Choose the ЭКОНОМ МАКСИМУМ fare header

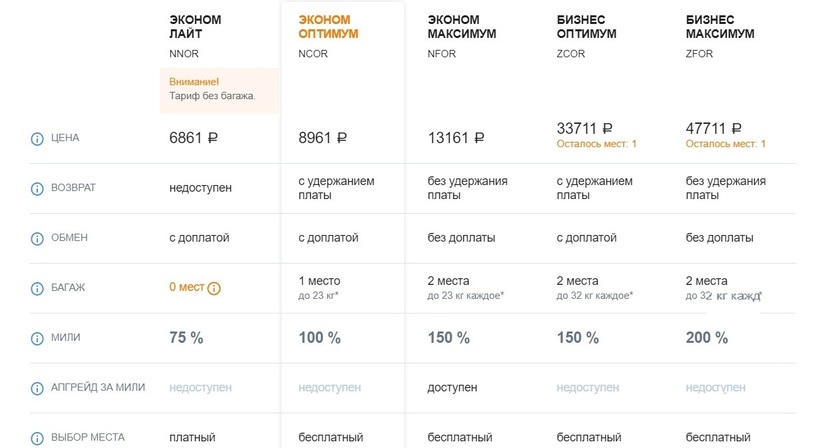pyautogui.click(x=459, y=27)
